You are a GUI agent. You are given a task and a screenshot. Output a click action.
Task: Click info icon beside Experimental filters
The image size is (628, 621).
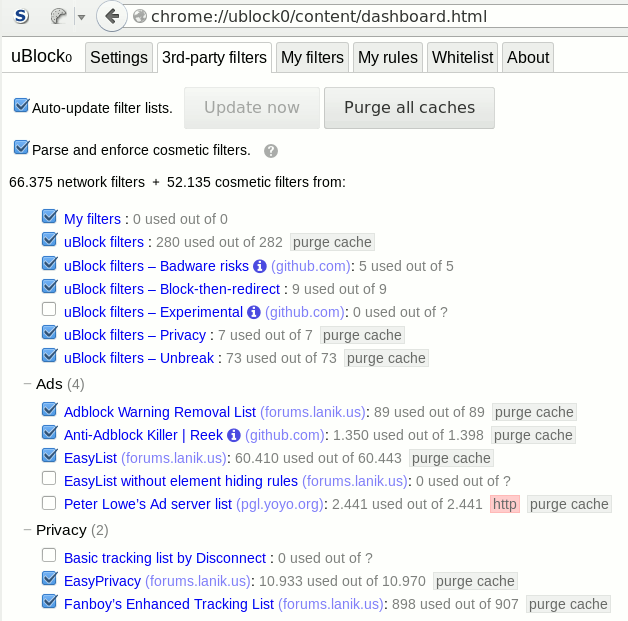pos(254,312)
